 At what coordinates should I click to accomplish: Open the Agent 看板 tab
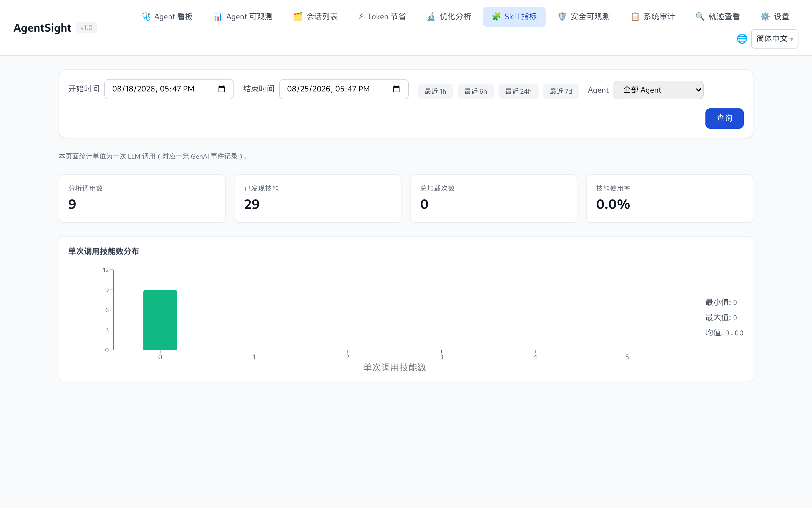click(167, 17)
